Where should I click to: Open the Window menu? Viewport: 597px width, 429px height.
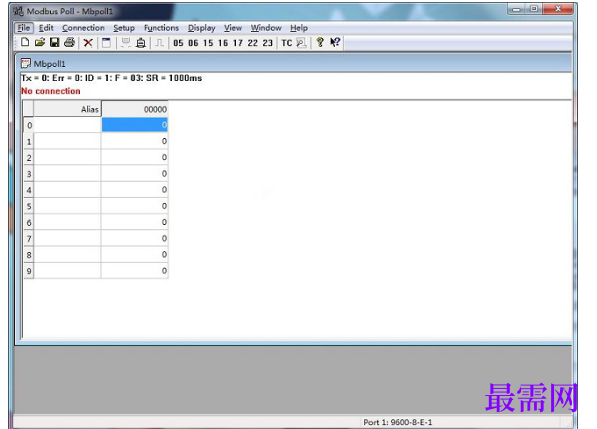[266, 28]
